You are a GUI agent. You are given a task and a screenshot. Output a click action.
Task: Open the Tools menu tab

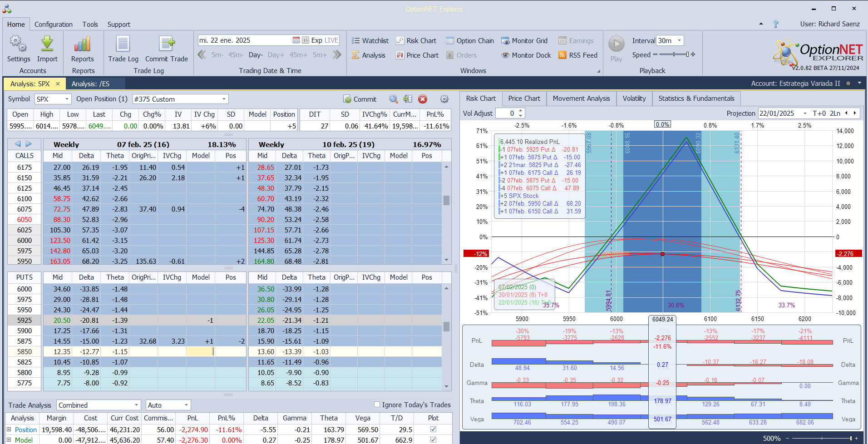[90, 25]
